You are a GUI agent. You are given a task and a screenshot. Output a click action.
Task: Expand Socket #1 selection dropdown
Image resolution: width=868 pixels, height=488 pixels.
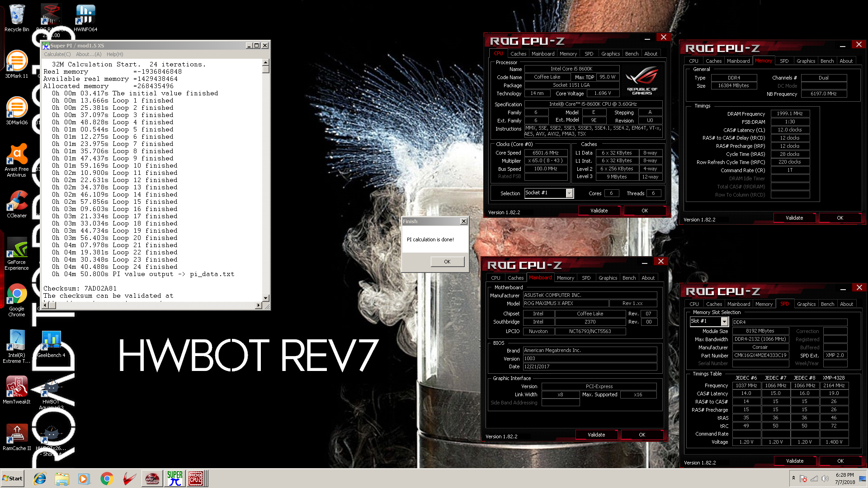pyautogui.click(x=569, y=193)
